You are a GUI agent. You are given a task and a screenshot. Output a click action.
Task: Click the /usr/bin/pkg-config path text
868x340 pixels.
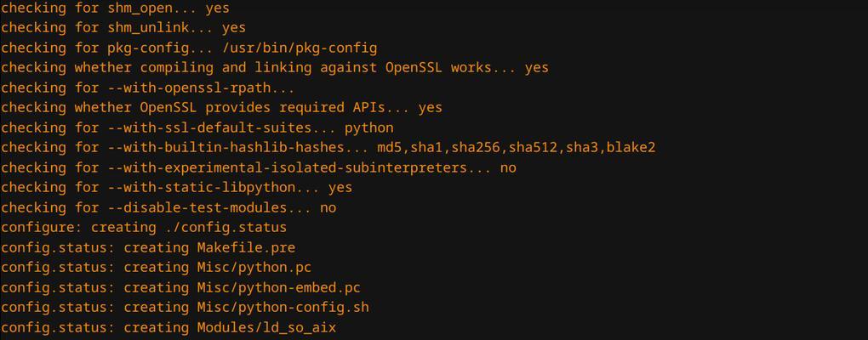pyautogui.click(x=300, y=48)
